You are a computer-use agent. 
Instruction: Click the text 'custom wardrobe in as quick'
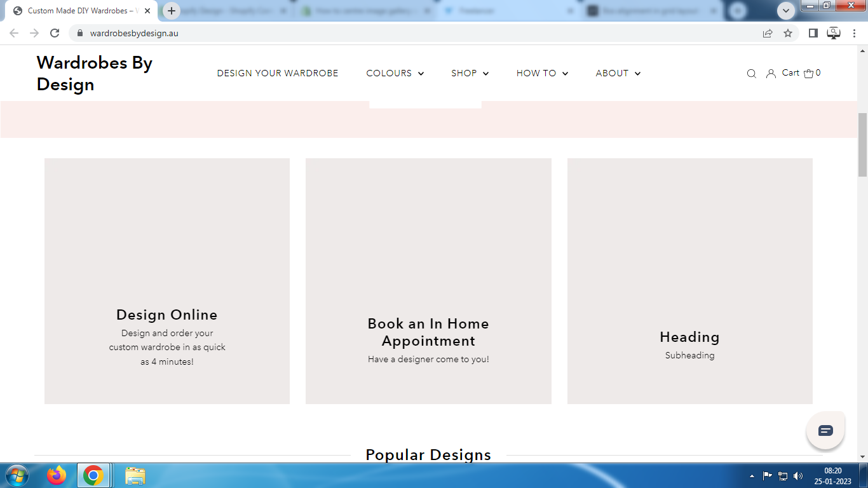coord(167,348)
